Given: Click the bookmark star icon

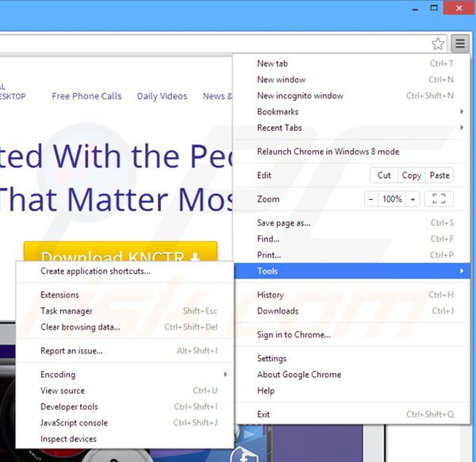Looking at the screenshot, I should (x=438, y=44).
